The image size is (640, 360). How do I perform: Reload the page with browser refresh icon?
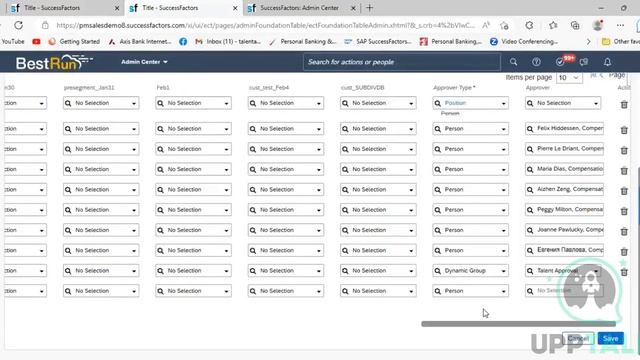click(18, 25)
